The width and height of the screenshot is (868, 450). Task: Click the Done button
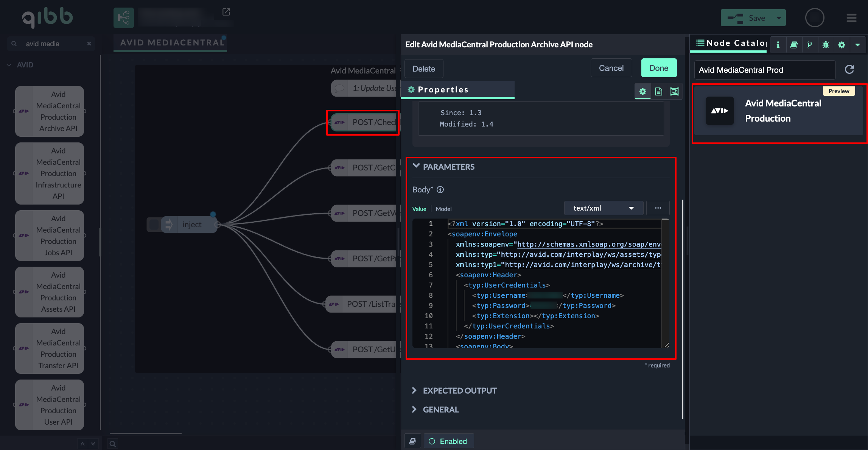point(659,68)
